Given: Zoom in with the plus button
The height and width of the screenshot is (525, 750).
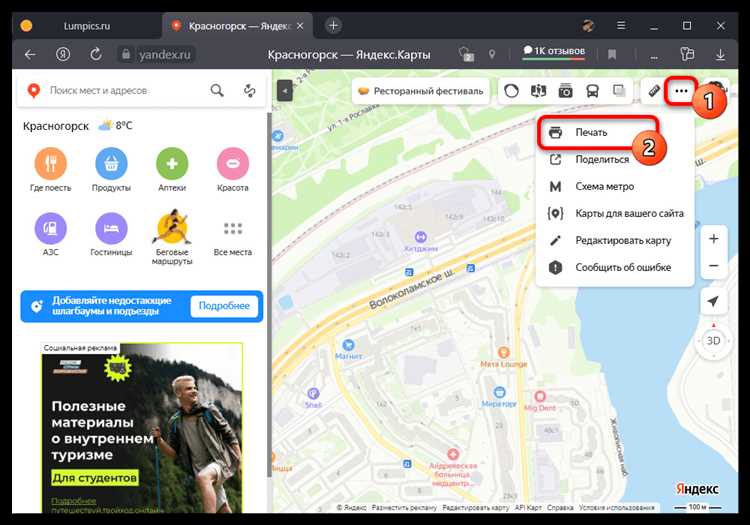Looking at the screenshot, I should click(x=713, y=240).
